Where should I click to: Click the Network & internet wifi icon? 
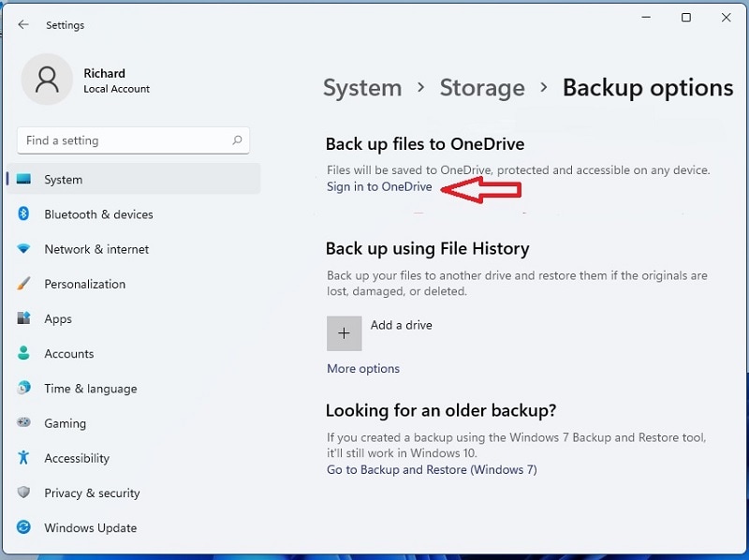pos(24,249)
